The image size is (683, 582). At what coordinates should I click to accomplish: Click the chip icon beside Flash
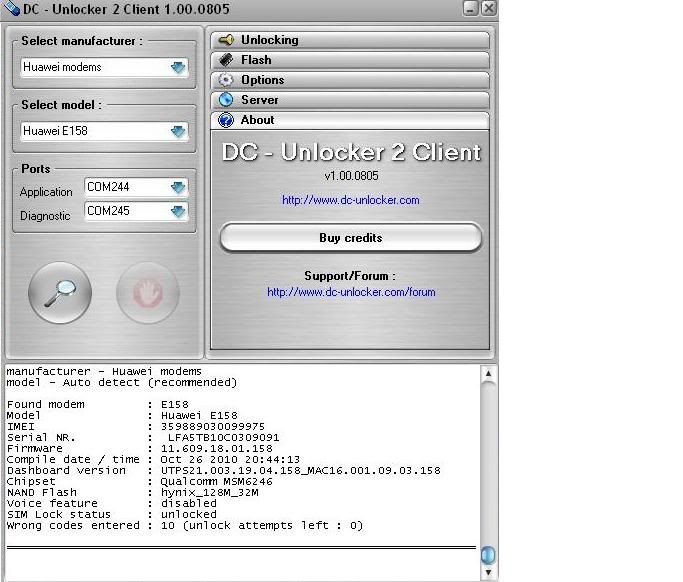click(x=226, y=60)
